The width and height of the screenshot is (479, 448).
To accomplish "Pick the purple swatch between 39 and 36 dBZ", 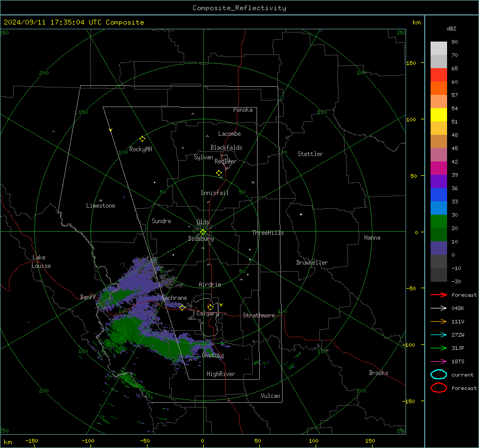I will click(439, 181).
